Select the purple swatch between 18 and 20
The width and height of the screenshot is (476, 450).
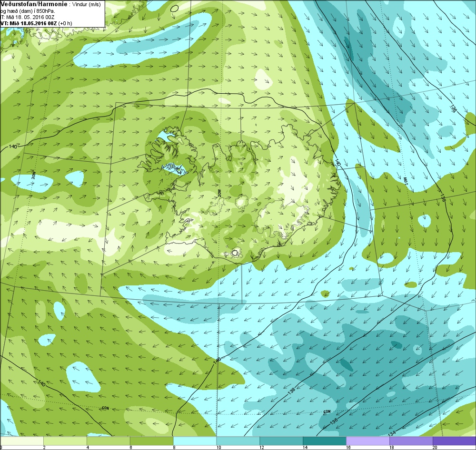(411, 440)
